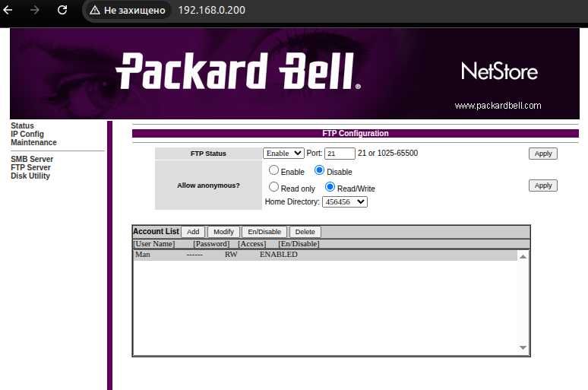
Task: Click the account list scroll down arrow
Action: (x=523, y=347)
